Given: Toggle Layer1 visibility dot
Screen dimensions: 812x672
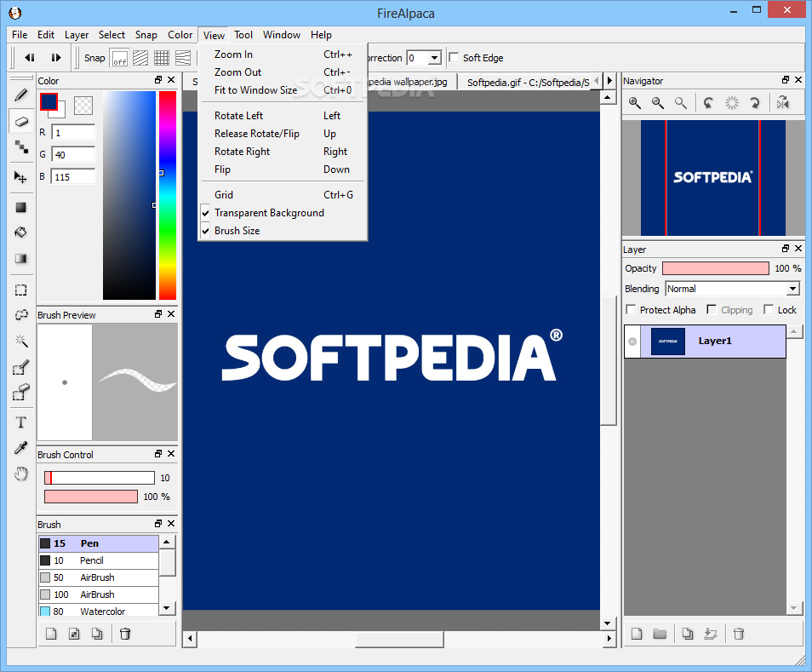Looking at the screenshot, I should point(632,342).
